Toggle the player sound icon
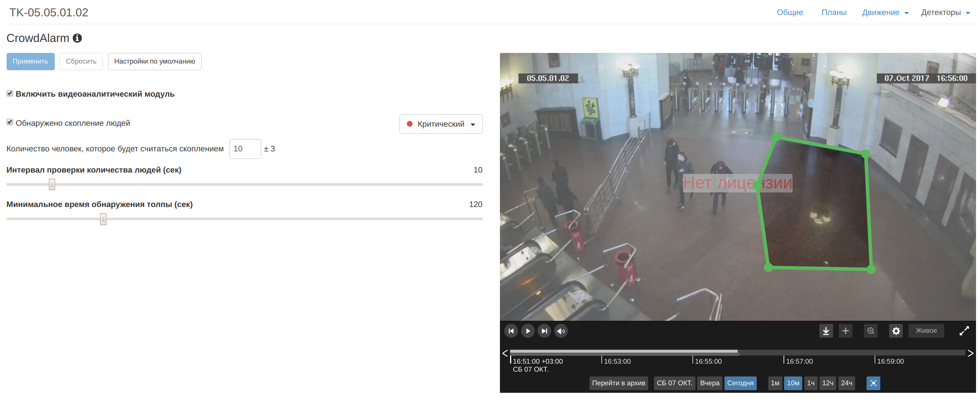 (x=561, y=331)
